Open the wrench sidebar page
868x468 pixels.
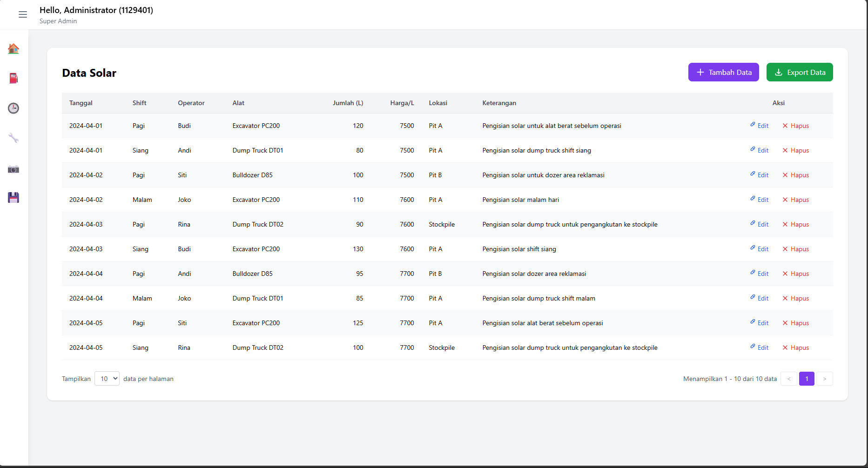[x=13, y=138]
